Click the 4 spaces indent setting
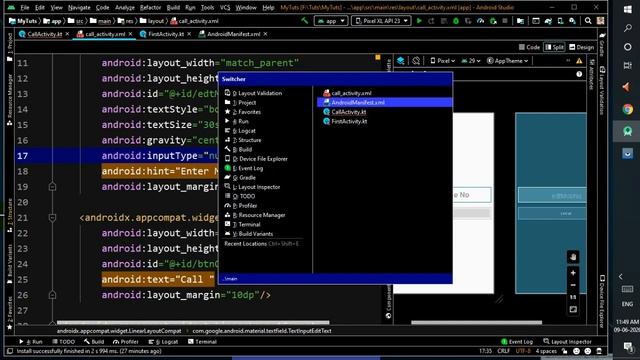This screenshot has height=360, width=640. click(x=546, y=351)
